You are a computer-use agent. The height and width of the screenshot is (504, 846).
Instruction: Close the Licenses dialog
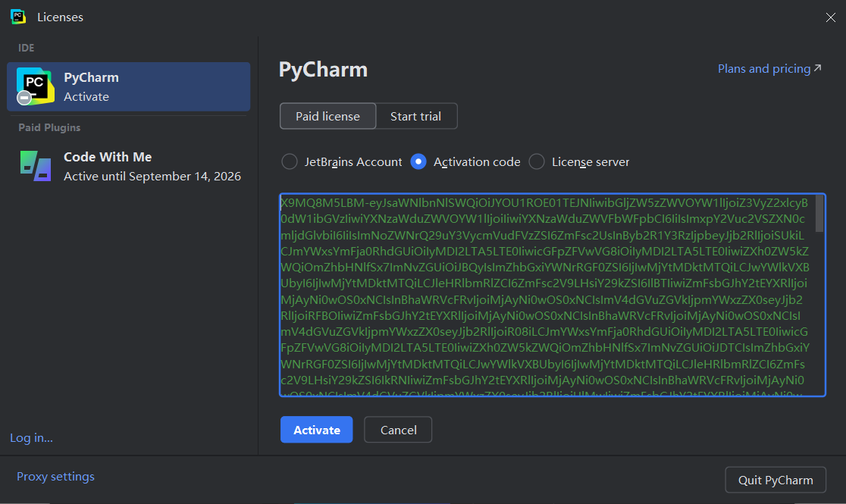click(x=830, y=17)
